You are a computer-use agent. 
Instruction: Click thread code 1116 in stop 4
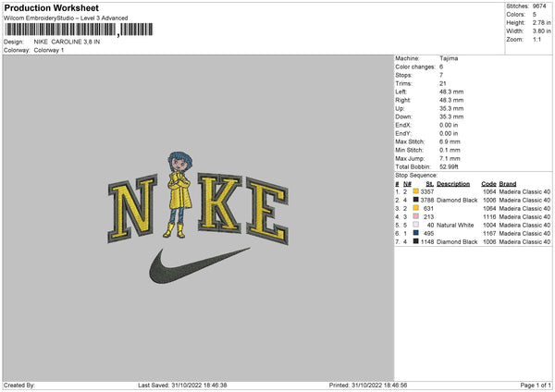click(489, 217)
